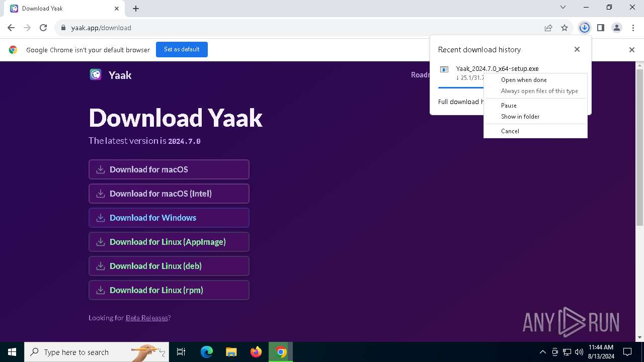Screen dimensions: 644x362
Task: Click Download for Windows button
Action: pyautogui.click(x=169, y=218)
